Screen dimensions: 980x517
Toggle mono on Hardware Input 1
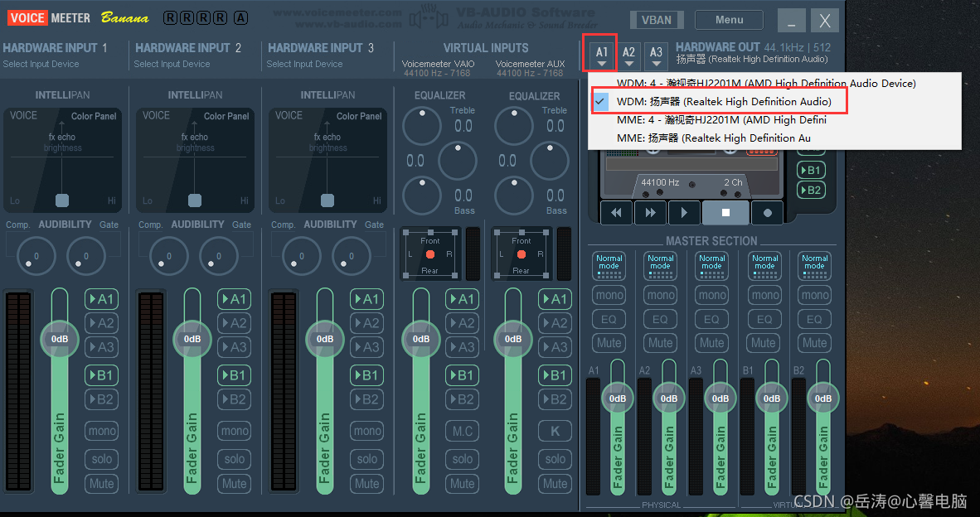(101, 431)
